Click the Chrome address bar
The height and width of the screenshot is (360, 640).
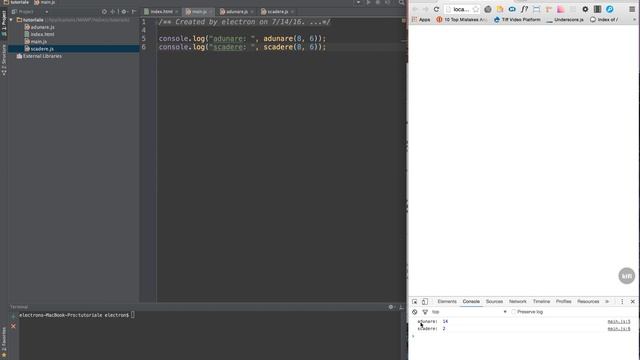(x=461, y=9)
